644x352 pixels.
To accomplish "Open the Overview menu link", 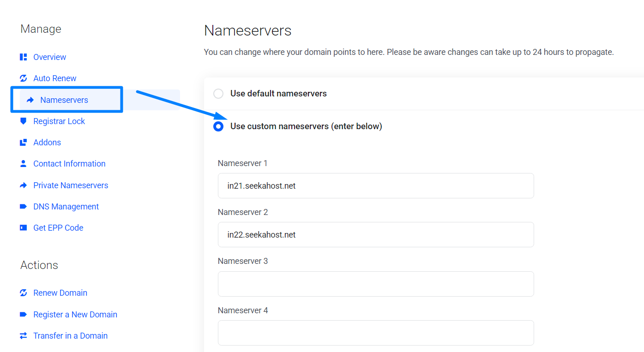I will click(49, 57).
